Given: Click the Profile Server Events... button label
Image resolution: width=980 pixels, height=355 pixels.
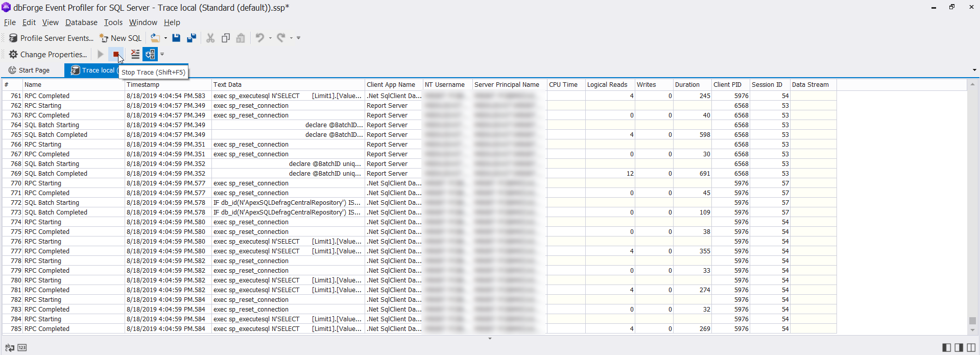Looking at the screenshot, I should click(57, 38).
